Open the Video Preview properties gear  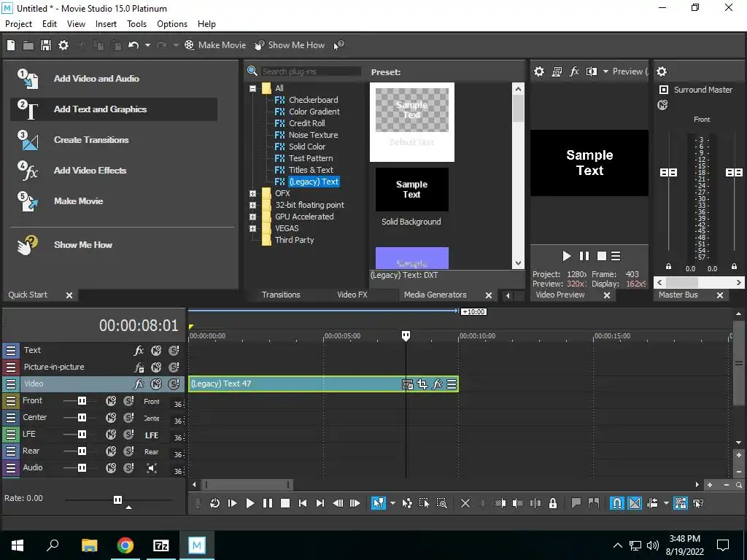coord(539,71)
